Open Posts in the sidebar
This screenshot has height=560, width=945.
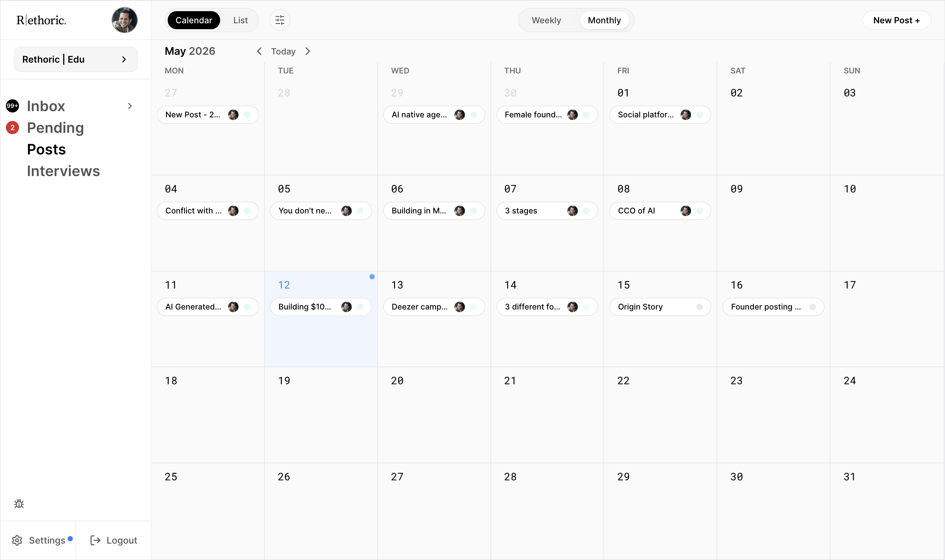[x=47, y=150]
